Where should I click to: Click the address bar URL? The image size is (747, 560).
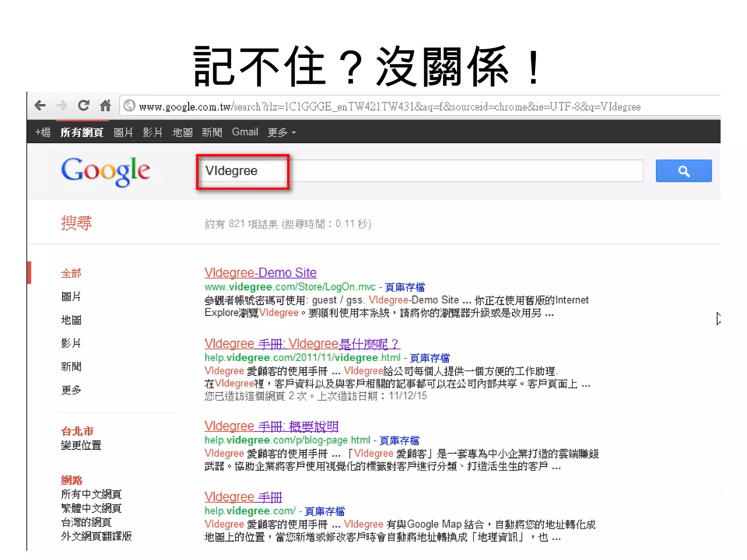(x=390, y=106)
